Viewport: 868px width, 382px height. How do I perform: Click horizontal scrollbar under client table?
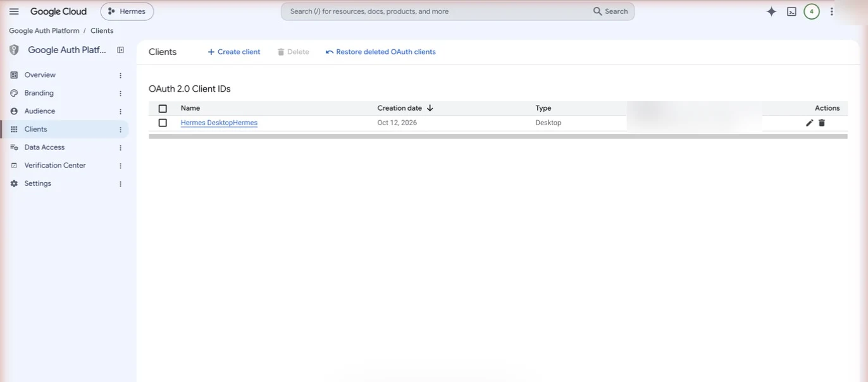(498, 136)
